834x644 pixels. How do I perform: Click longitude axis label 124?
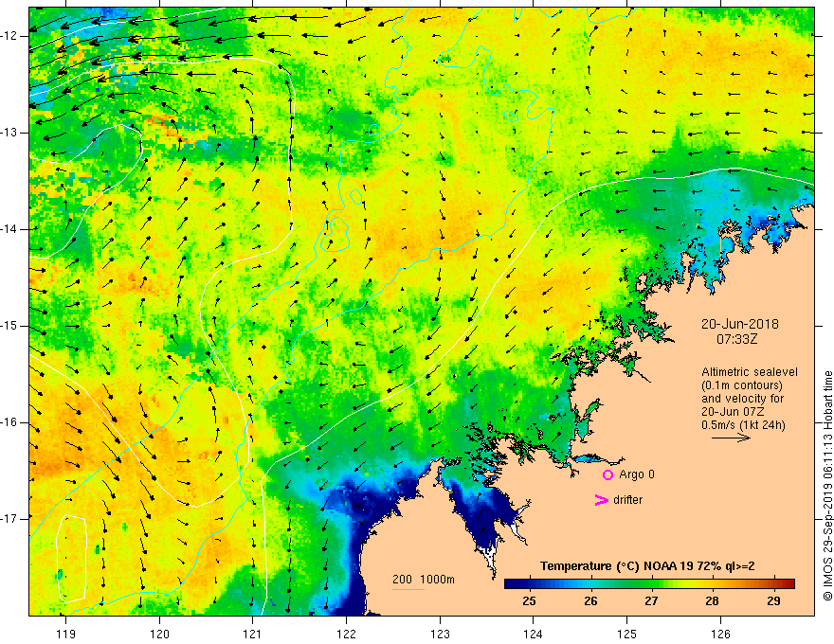(534, 634)
